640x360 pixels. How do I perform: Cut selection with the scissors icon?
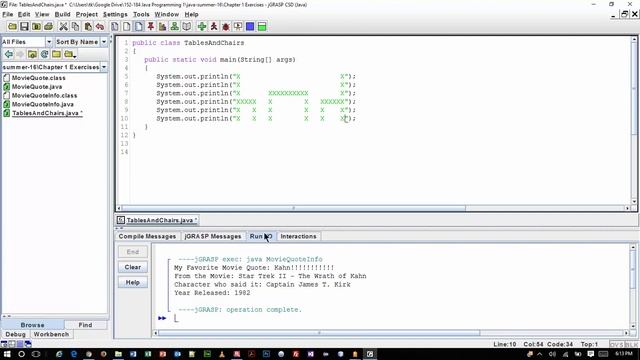pyautogui.click(x=63, y=27)
